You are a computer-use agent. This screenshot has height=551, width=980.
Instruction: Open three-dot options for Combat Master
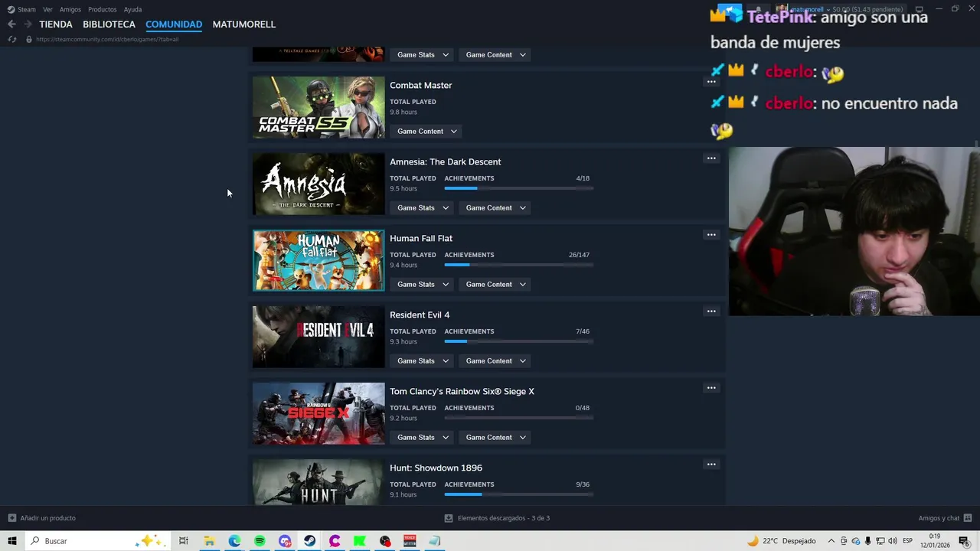[711, 82]
